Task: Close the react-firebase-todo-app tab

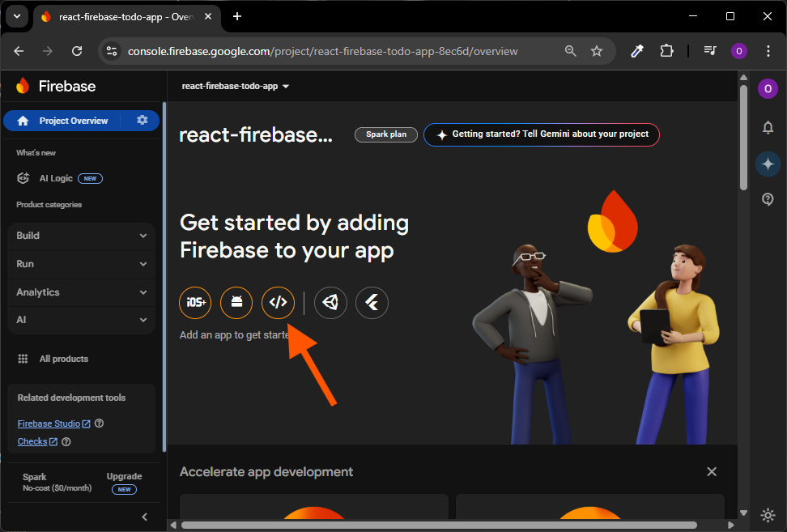Action: [x=208, y=16]
